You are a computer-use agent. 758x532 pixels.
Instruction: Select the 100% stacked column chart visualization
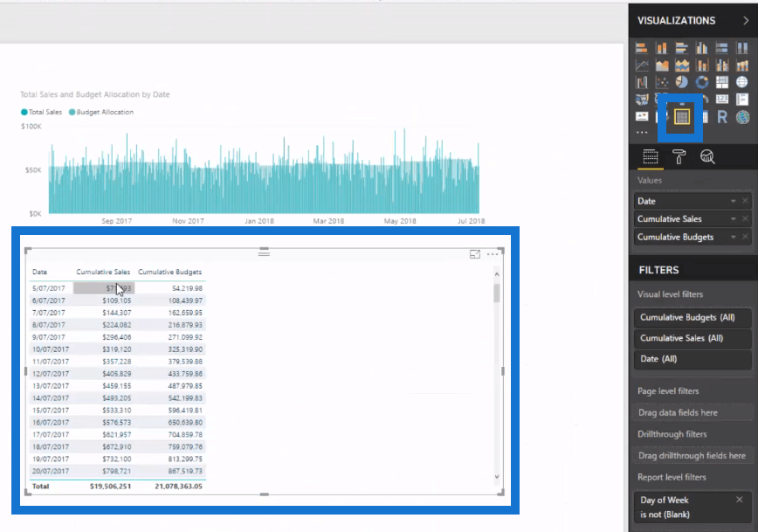click(742, 48)
